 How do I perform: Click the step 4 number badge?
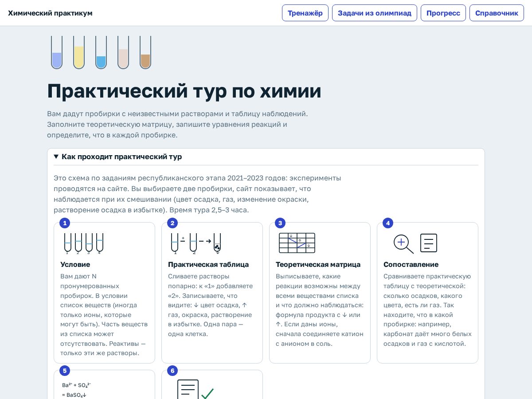pos(388,223)
